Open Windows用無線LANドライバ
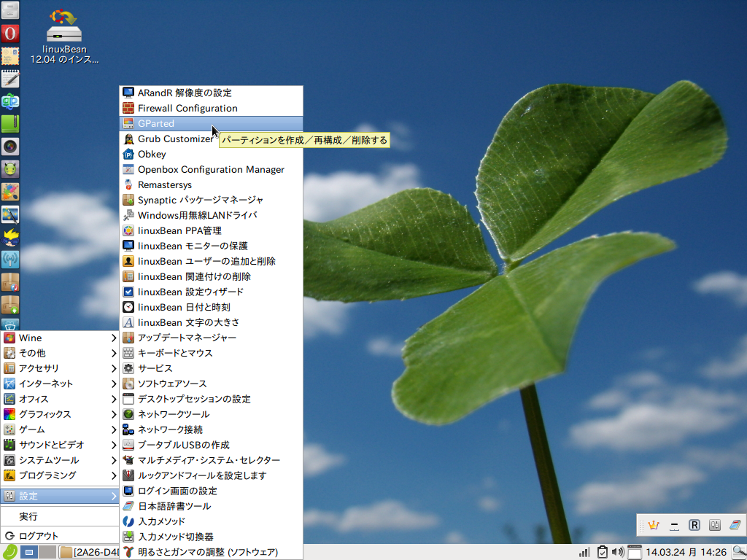747x560 pixels. click(211, 215)
